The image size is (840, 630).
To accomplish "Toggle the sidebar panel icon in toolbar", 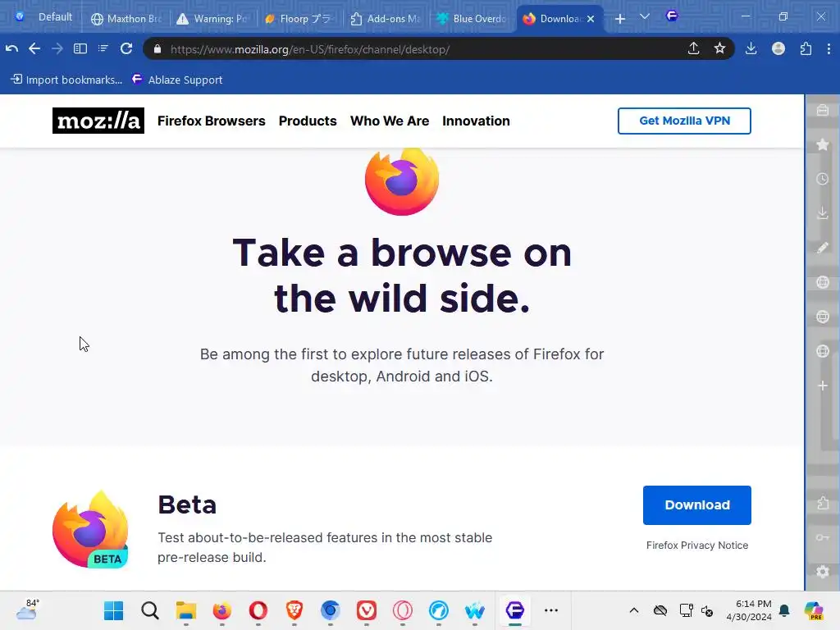I will (80, 48).
